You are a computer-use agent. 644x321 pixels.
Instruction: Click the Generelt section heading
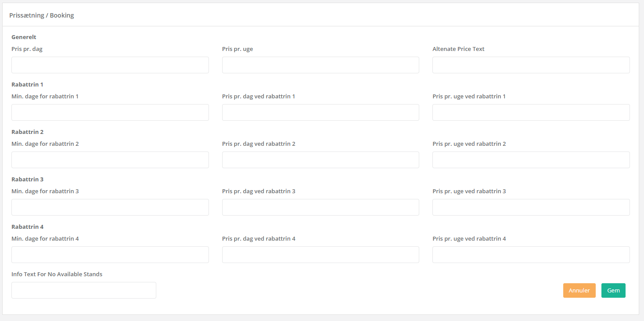(x=24, y=37)
